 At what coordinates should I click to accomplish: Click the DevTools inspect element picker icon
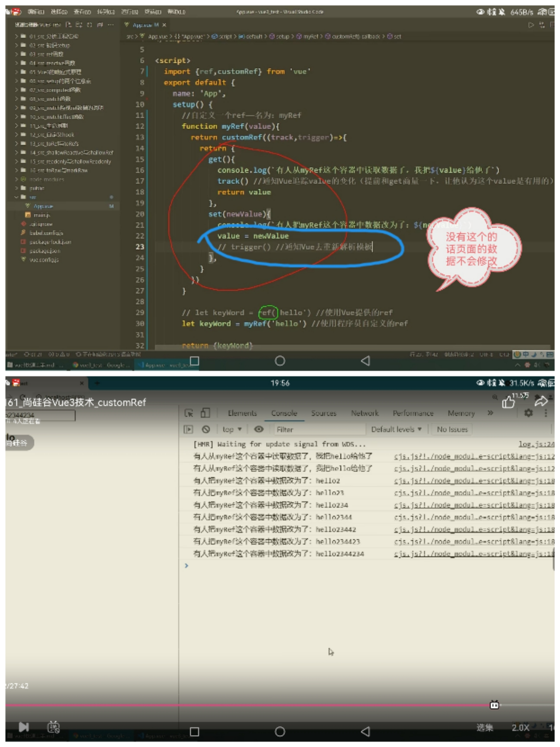tap(189, 413)
